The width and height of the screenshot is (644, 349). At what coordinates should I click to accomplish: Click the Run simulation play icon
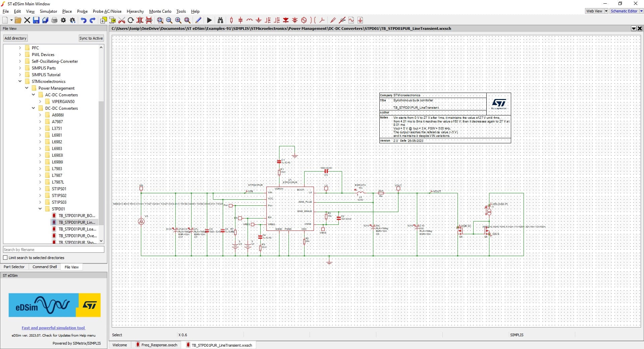pos(209,20)
